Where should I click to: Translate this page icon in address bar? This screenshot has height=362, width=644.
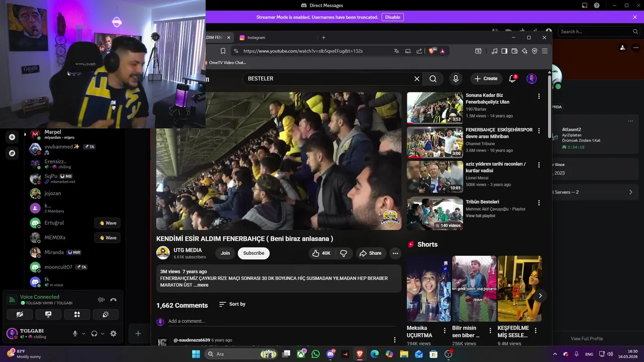pos(396,51)
